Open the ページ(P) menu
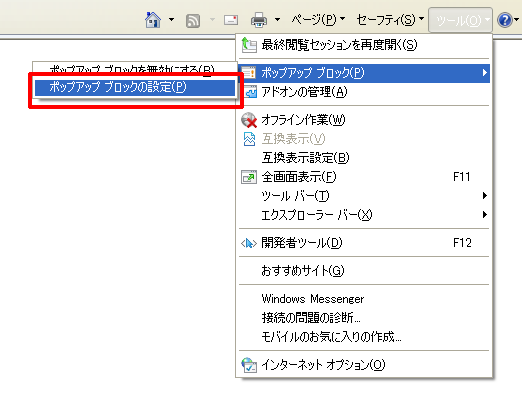Image resolution: width=522 pixels, height=398 pixels. (318, 20)
